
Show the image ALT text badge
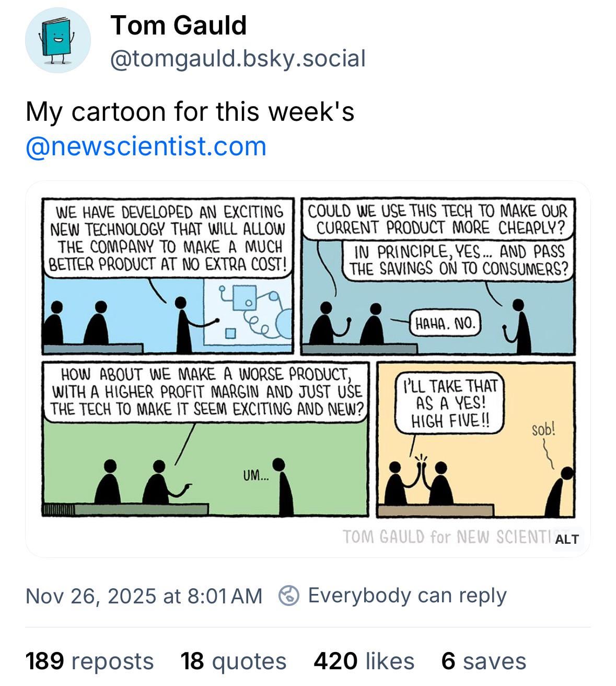click(566, 539)
